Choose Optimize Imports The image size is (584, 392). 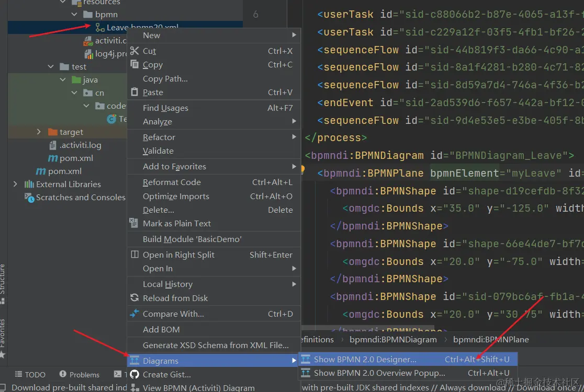click(x=214, y=196)
